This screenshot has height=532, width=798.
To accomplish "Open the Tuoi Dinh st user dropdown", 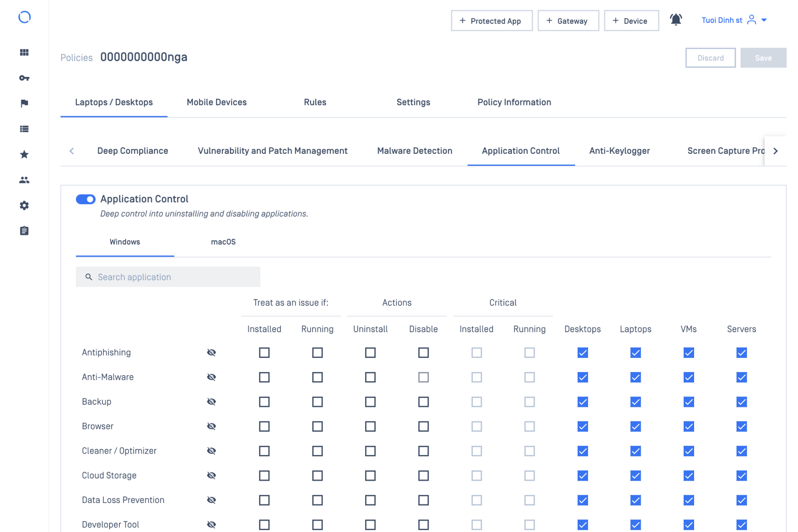I will [x=734, y=20].
